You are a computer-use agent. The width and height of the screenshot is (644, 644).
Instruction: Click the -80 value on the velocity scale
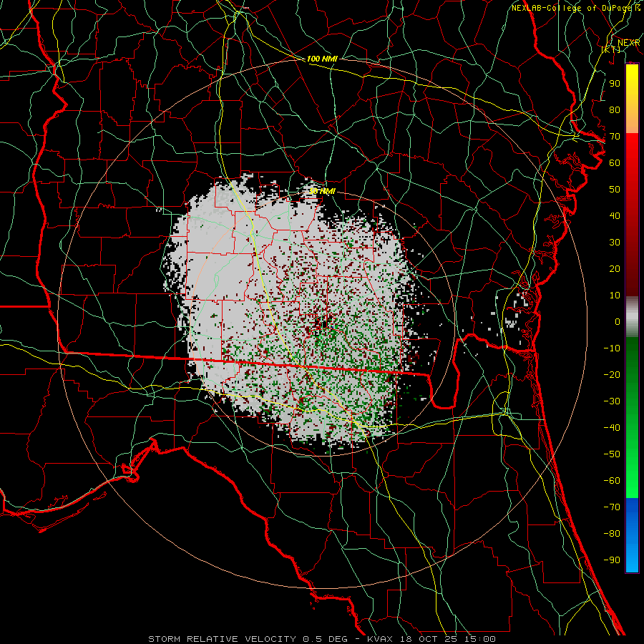point(612,534)
